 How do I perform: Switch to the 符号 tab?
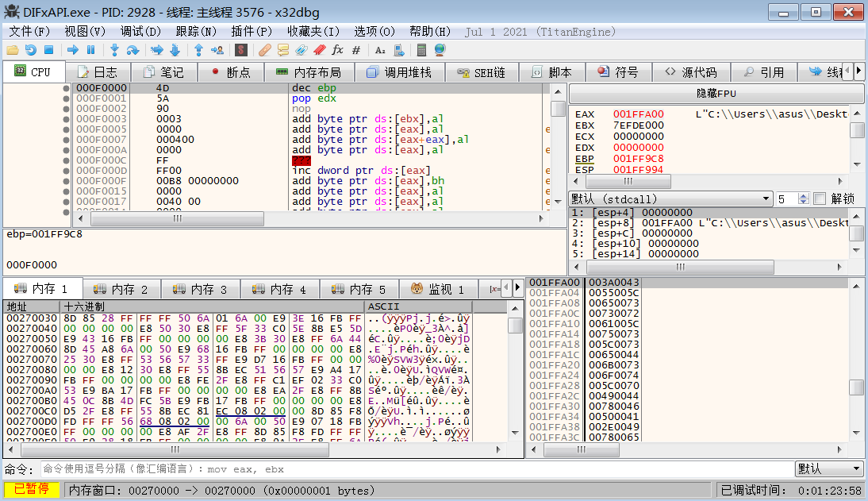[618, 72]
